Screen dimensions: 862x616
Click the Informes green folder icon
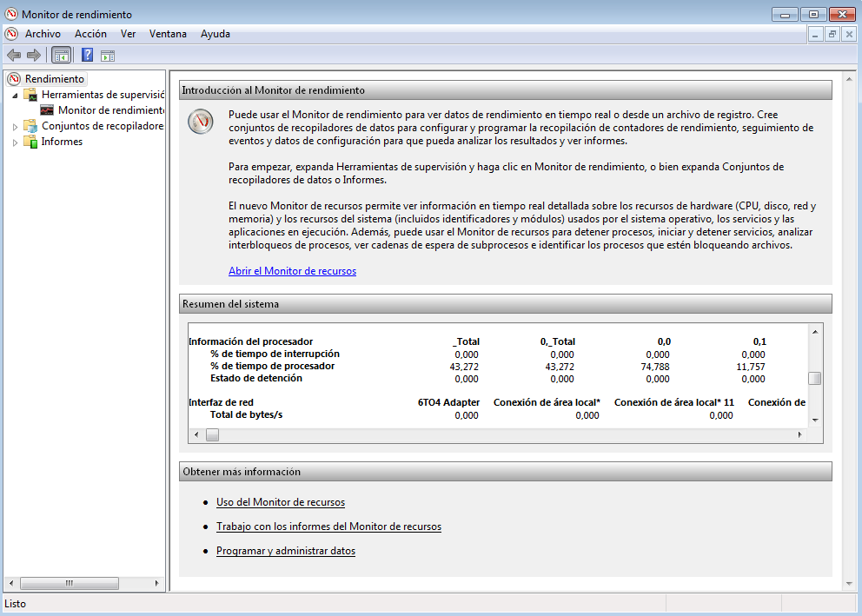click(30, 142)
